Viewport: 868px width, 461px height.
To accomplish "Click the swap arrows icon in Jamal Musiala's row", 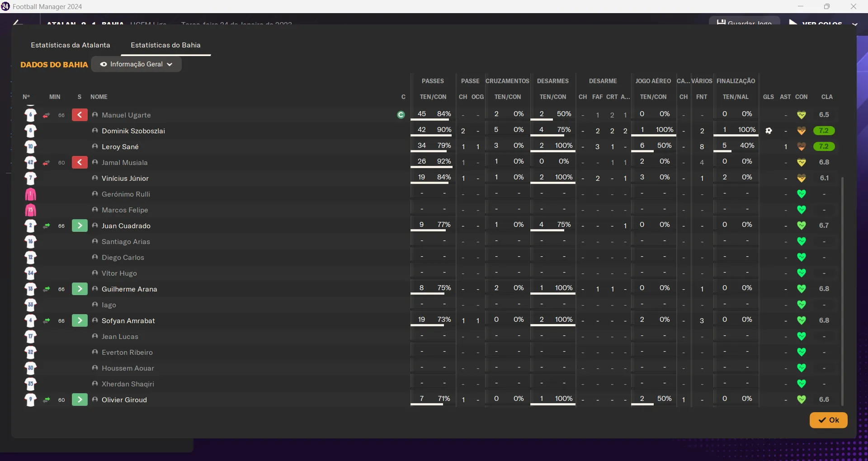I will click(47, 163).
